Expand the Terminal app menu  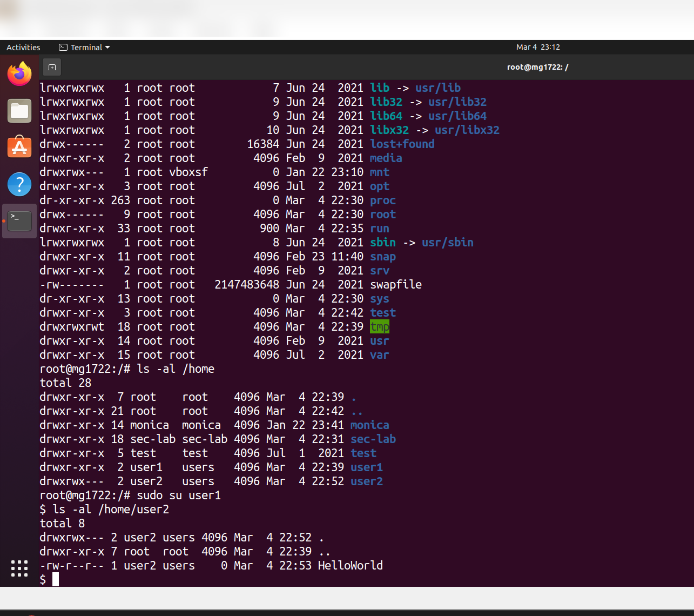(84, 48)
